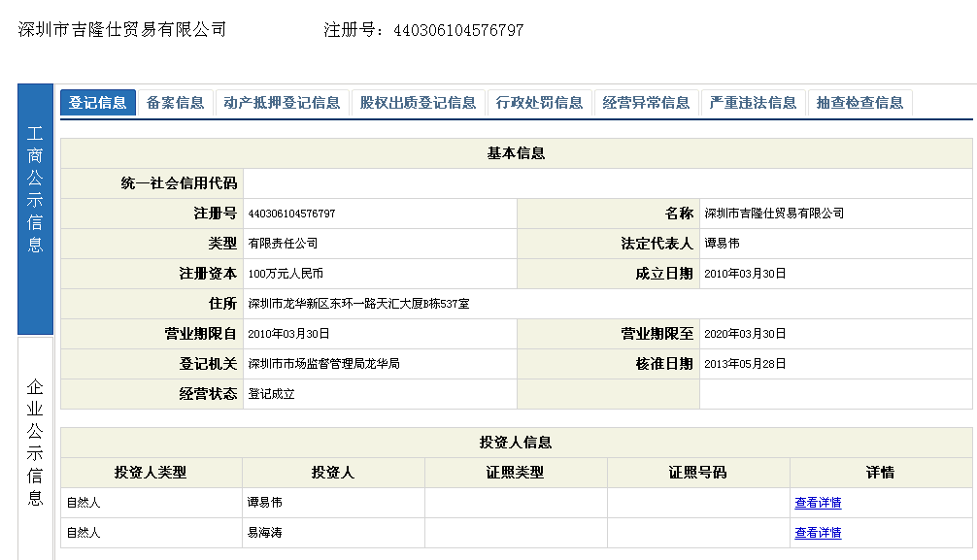This screenshot has width=977, height=560.
Task: Switch to the 备案信息 tab
Action: pyautogui.click(x=175, y=103)
